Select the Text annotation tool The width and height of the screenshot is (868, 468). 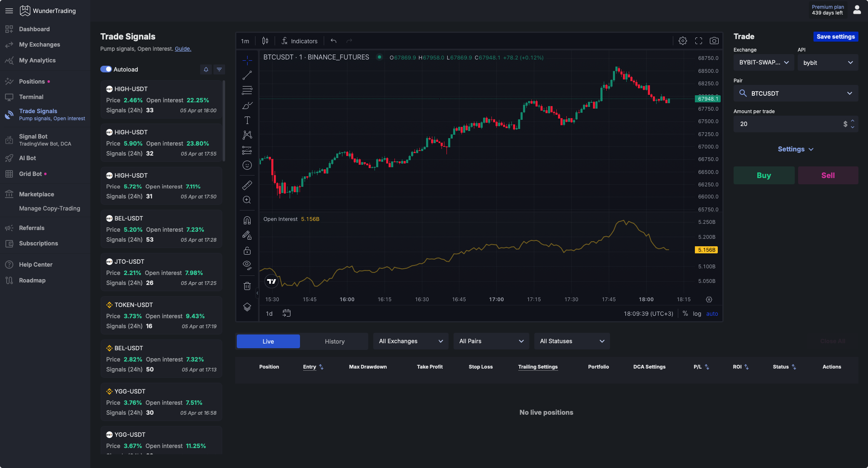tap(247, 120)
